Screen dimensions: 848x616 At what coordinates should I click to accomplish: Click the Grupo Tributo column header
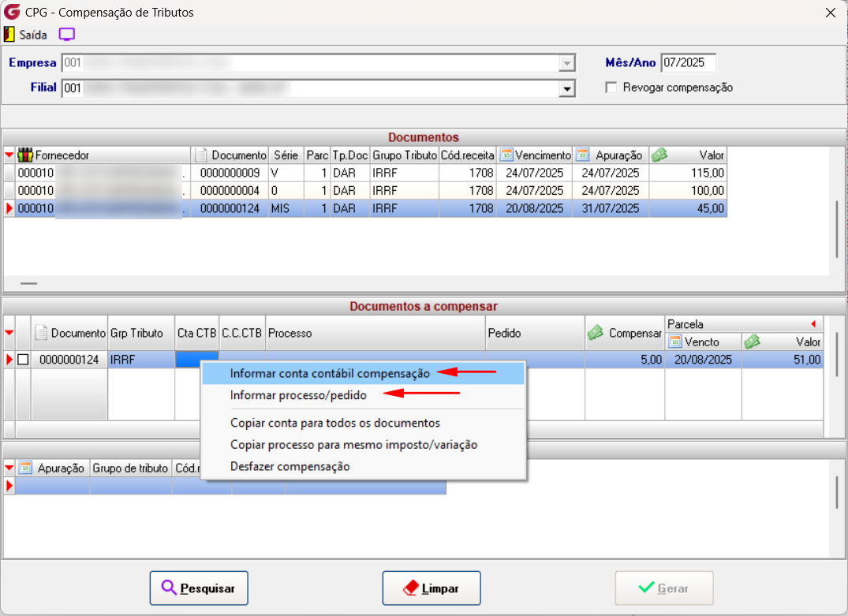405,155
